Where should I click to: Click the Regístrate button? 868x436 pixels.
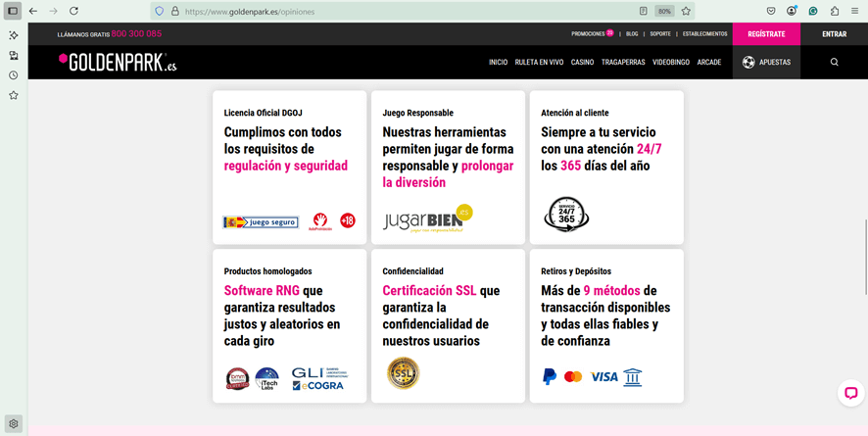point(766,33)
